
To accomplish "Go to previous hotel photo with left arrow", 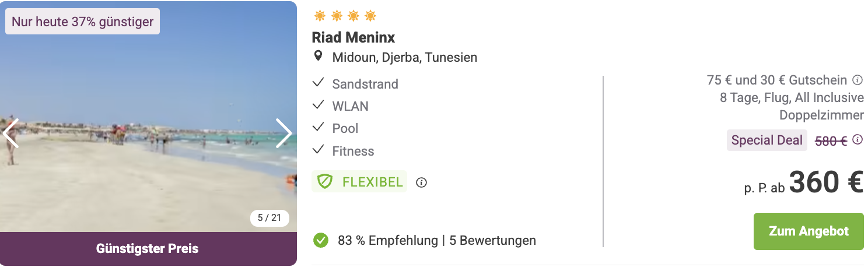I will point(10,133).
